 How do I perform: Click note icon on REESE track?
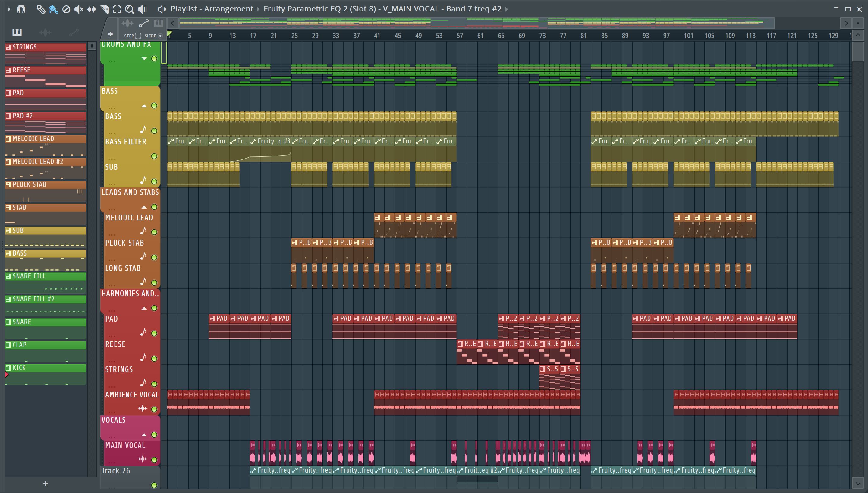point(143,358)
